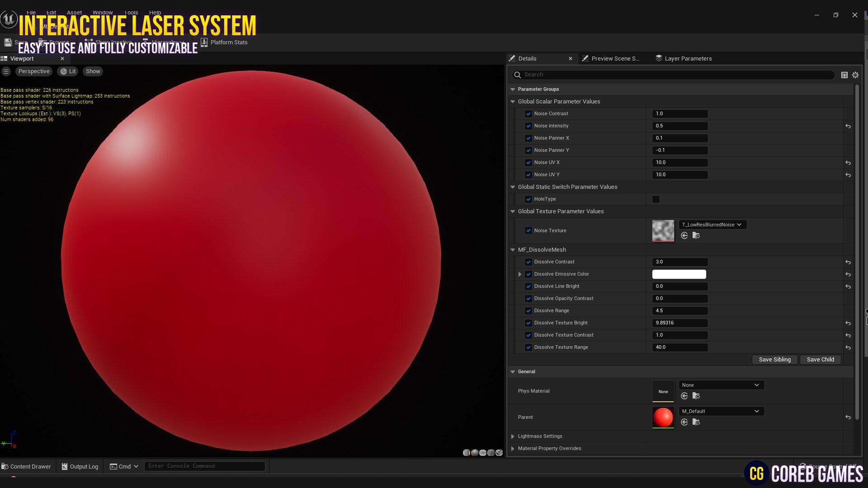Collapse the MF_DissolveMesh parameter group
The width and height of the screenshot is (868, 488).
tap(513, 250)
